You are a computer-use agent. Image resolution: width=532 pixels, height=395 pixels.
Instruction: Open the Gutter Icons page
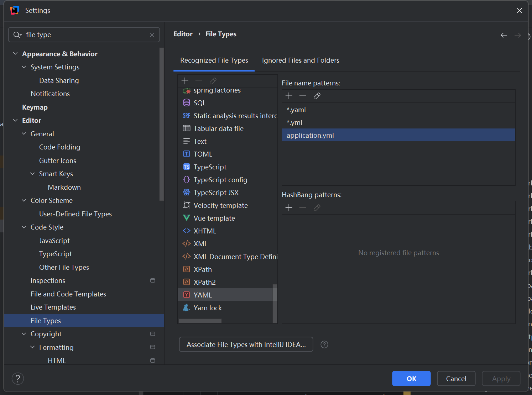pyautogui.click(x=58, y=160)
